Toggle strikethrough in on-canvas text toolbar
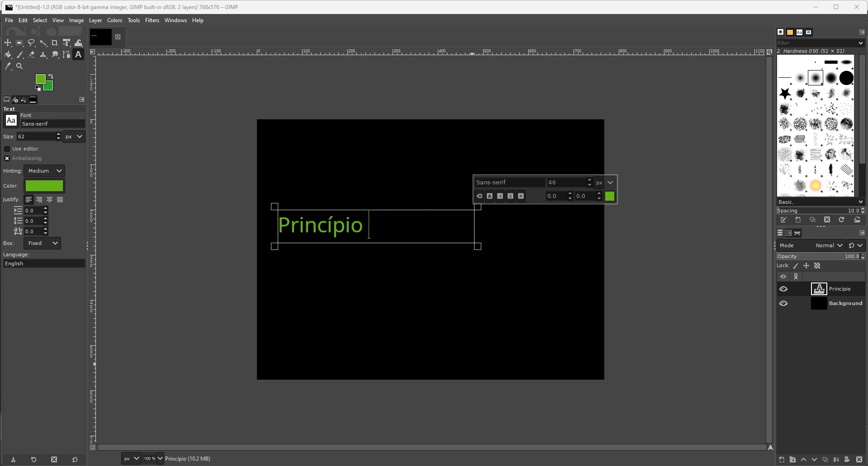The width and height of the screenshot is (868, 466). (x=521, y=196)
